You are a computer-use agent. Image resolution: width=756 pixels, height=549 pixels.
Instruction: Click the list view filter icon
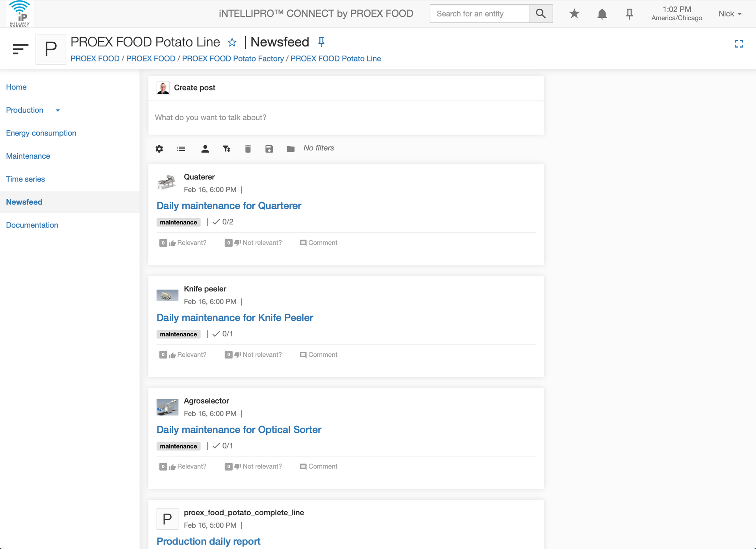(181, 148)
